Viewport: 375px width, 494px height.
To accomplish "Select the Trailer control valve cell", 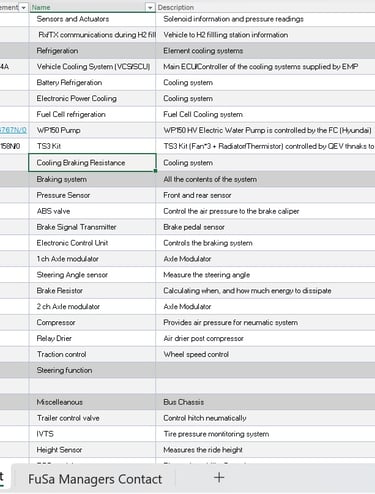I will [x=92, y=418].
